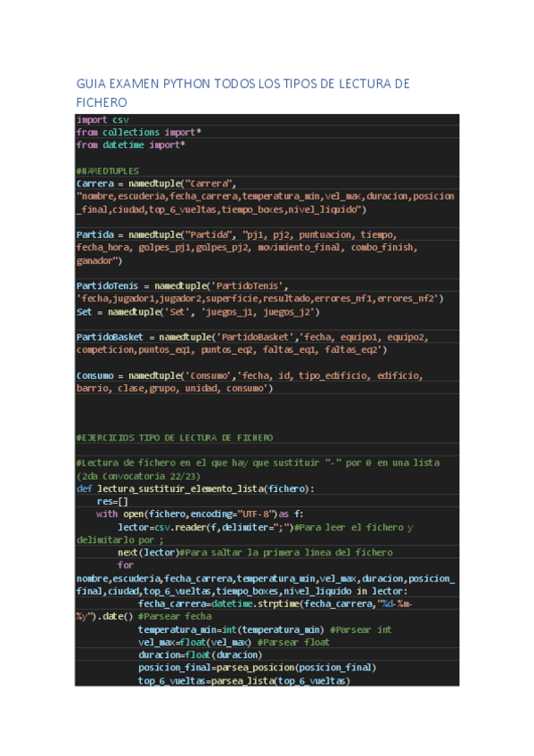Screen dimensions: 534x756
Task: Click the 'PartidoBasket = namedtuple' line
Action: [252, 337]
